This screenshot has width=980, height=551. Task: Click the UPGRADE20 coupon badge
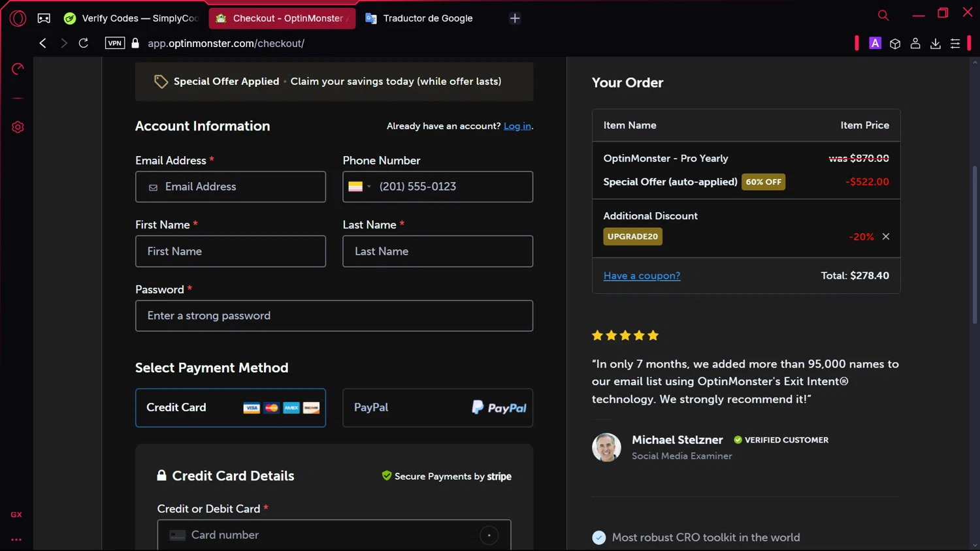pos(632,236)
